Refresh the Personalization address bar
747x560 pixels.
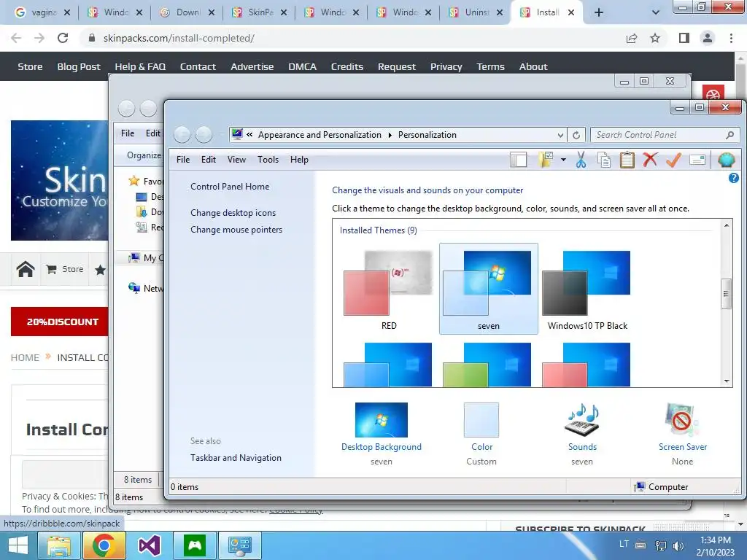(x=576, y=135)
